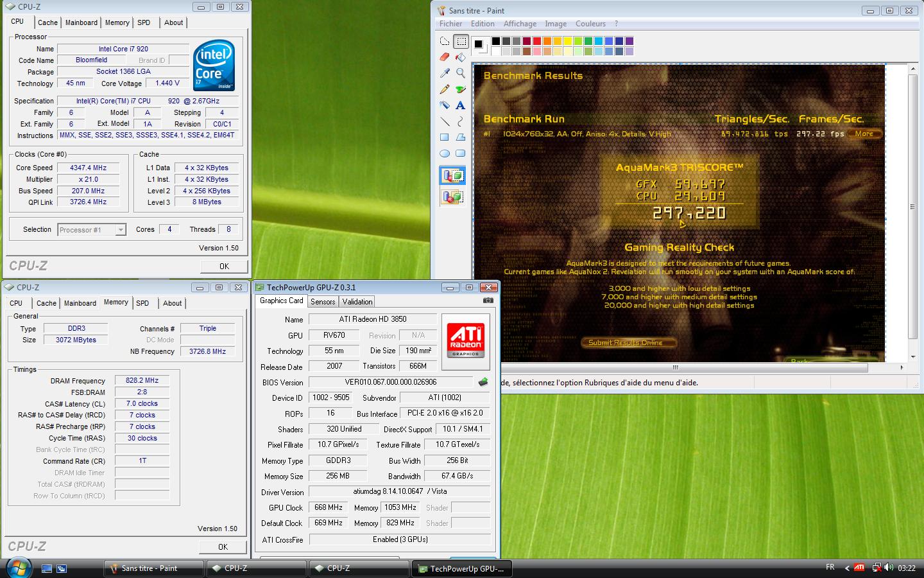
Task: Pick the Eraser tool in Paint
Action: (x=445, y=57)
